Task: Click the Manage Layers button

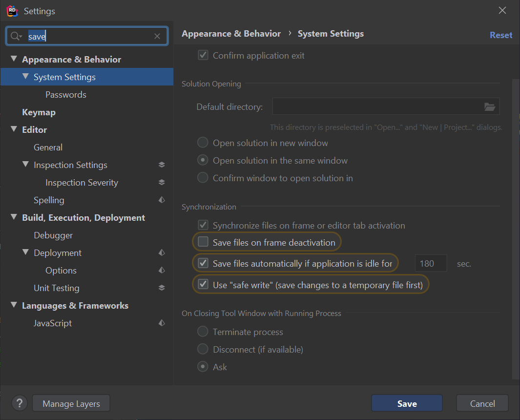Action: coord(71,404)
